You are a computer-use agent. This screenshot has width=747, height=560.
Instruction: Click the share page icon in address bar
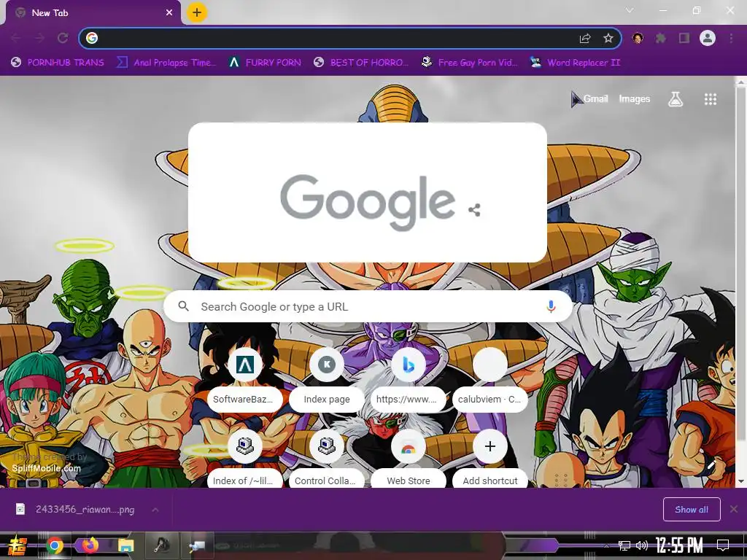pyautogui.click(x=585, y=38)
